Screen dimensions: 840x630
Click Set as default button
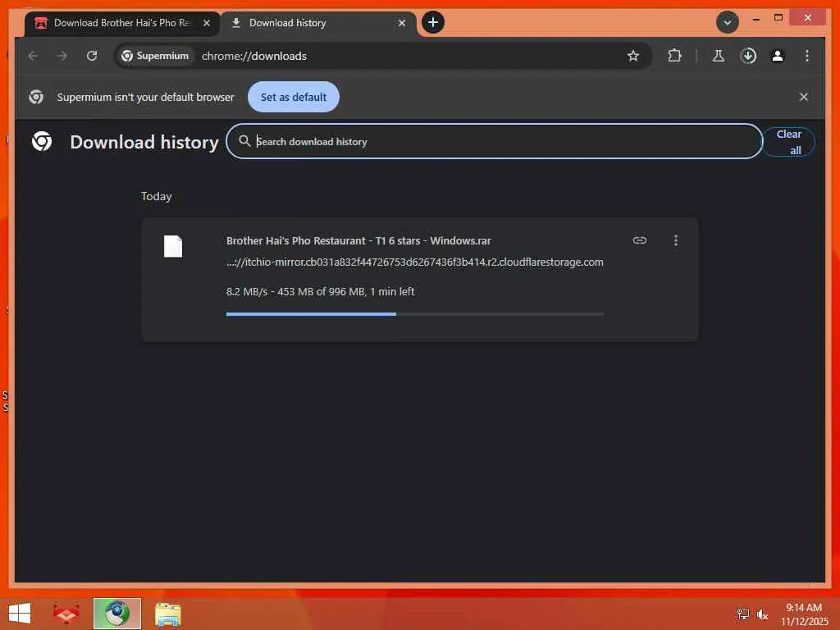(293, 97)
